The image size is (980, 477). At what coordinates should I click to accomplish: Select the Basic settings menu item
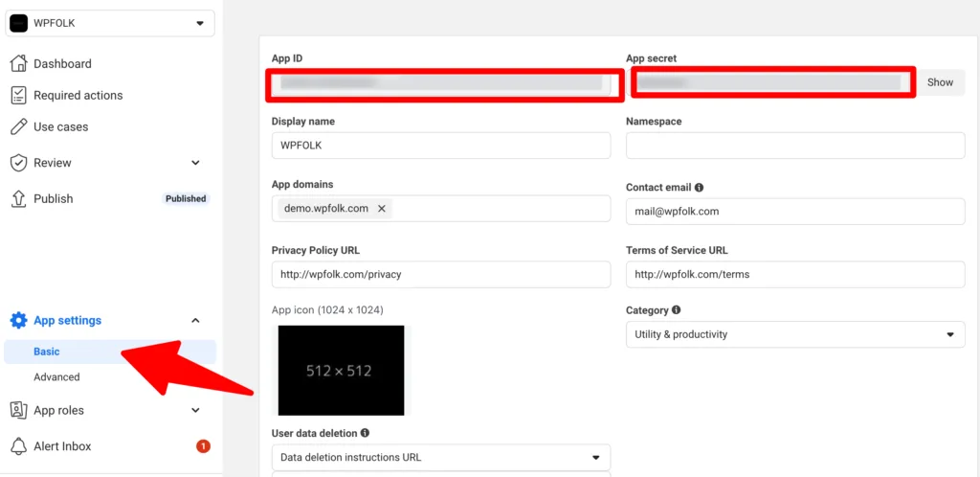click(x=110, y=352)
